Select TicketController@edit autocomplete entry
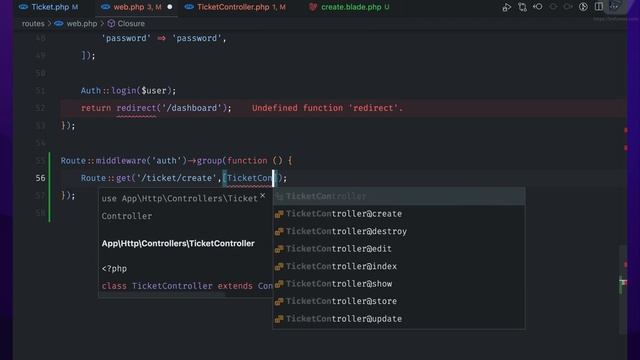This screenshot has height=360, width=640. (x=399, y=249)
